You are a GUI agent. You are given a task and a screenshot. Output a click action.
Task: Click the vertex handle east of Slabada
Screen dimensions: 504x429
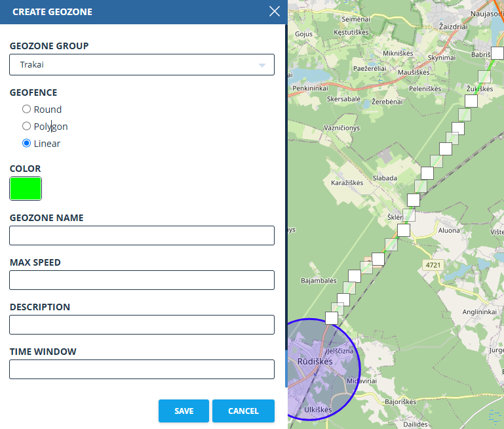point(427,173)
